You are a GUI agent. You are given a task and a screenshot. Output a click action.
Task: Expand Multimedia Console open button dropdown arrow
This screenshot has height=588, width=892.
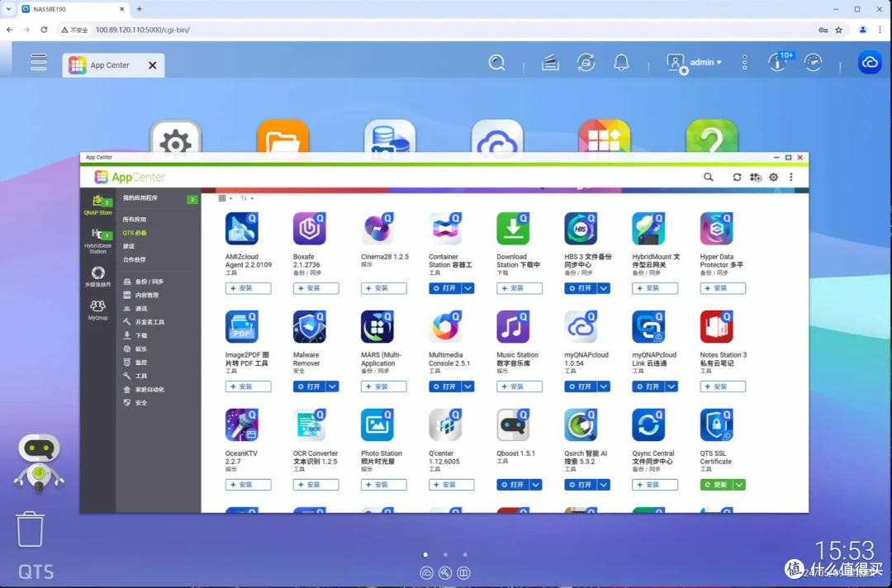coord(467,386)
